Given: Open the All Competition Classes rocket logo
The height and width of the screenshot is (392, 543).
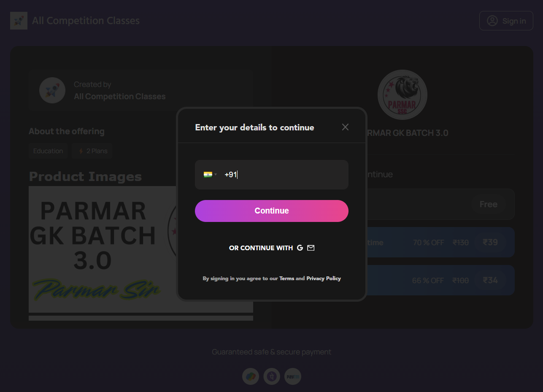Looking at the screenshot, I should (19, 20).
